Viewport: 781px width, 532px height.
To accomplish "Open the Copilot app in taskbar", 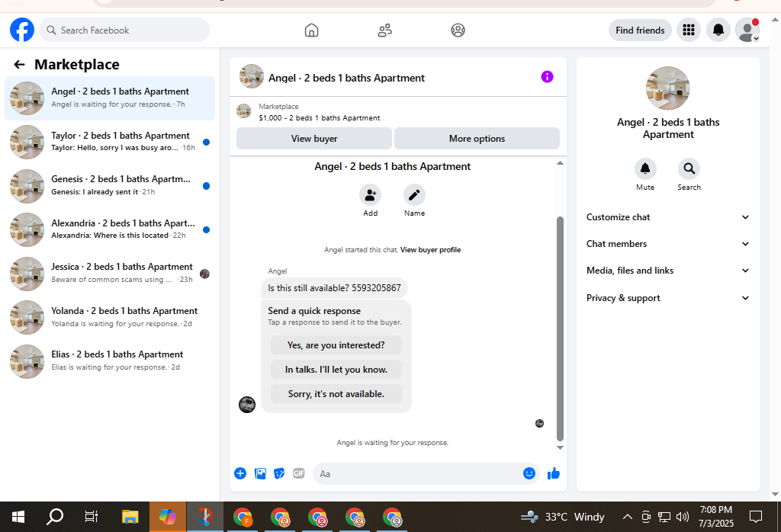I will (x=168, y=517).
